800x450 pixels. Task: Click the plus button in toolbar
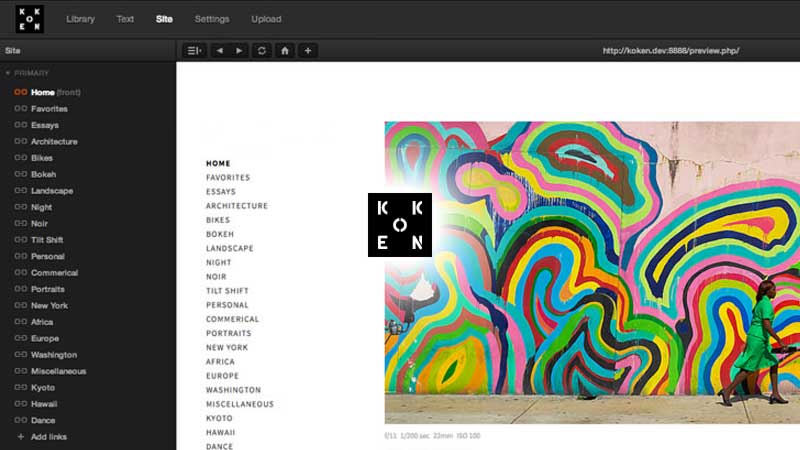(x=308, y=51)
